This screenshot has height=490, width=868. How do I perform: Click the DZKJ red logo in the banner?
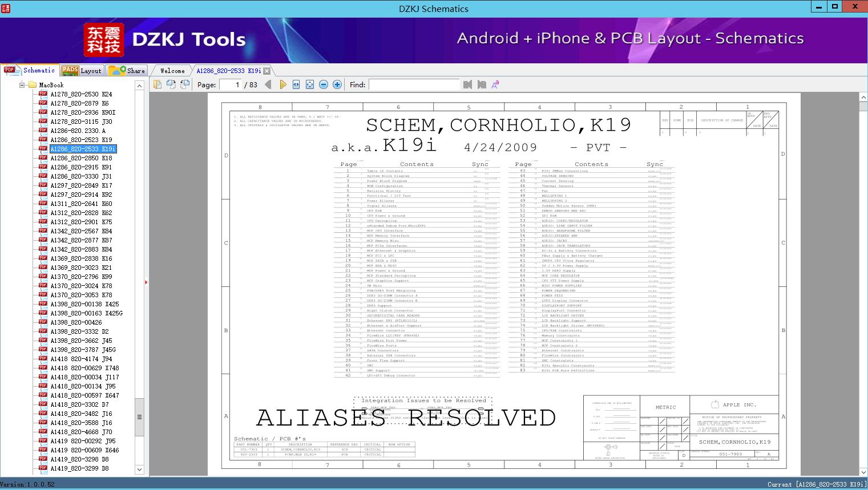[104, 40]
